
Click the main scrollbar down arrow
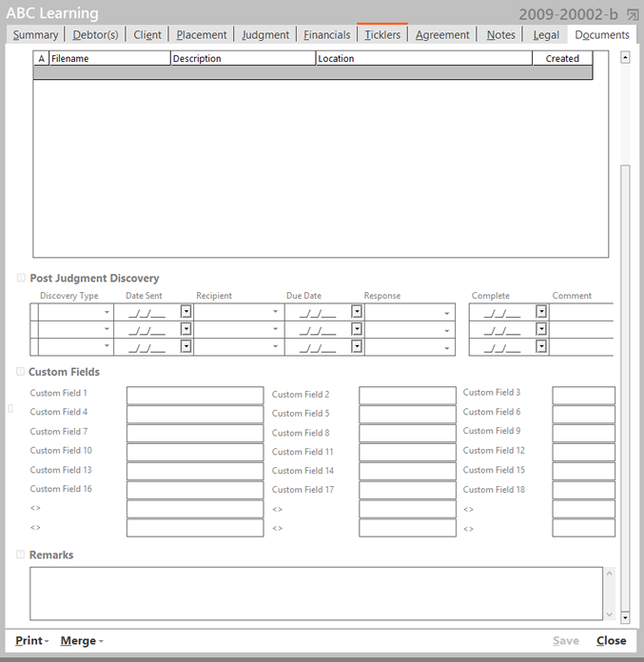[x=625, y=617]
